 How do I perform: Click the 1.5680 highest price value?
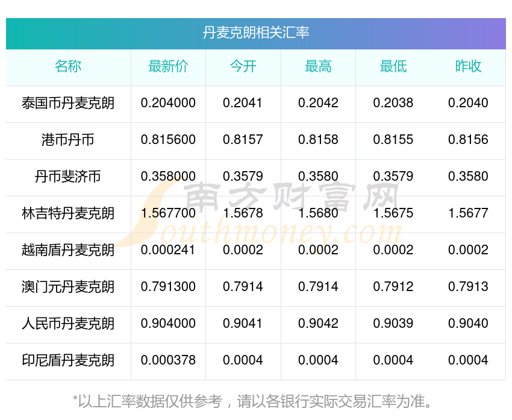tap(318, 213)
